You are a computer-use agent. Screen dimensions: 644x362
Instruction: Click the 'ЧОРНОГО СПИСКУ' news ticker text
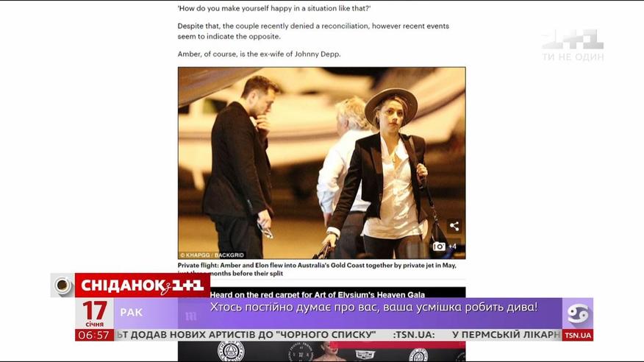click(323, 336)
